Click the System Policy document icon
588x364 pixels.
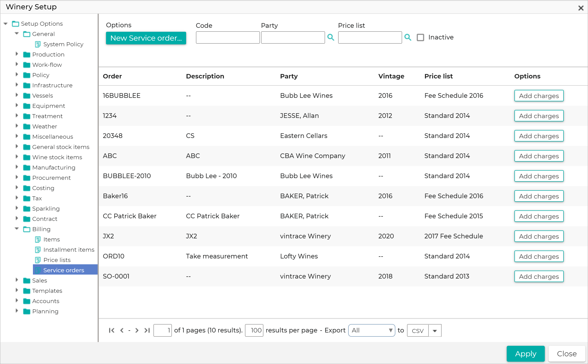point(38,44)
